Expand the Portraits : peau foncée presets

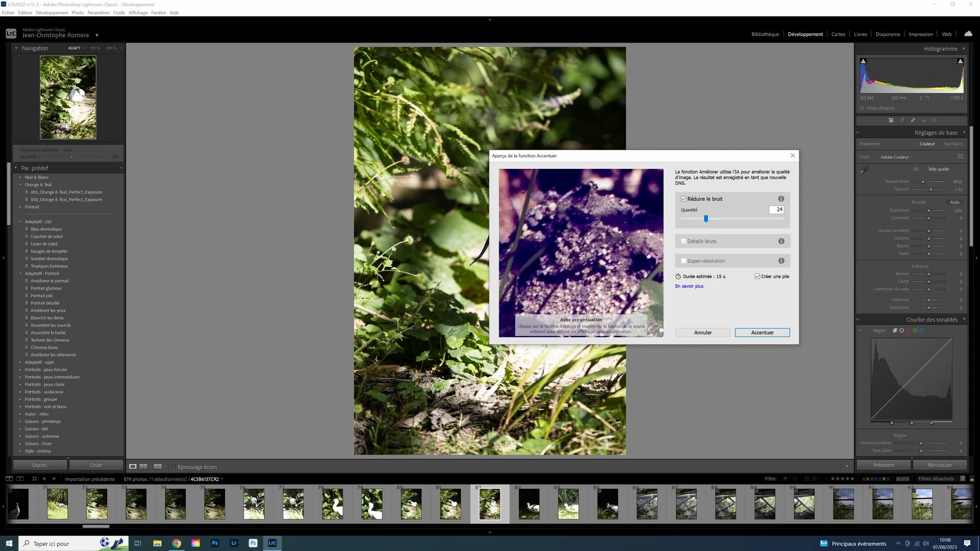pos(21,370)
